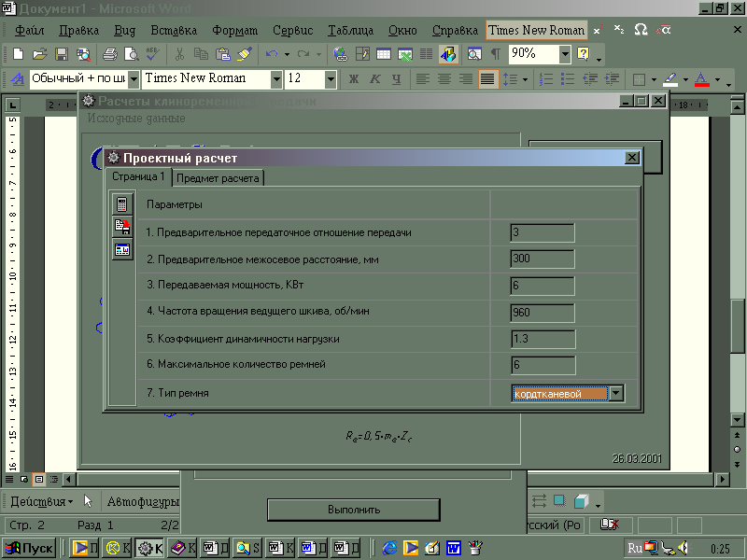Screen dimensions: 747x560
Task: Open the Действия drawing menu
Action: point(42,501)
